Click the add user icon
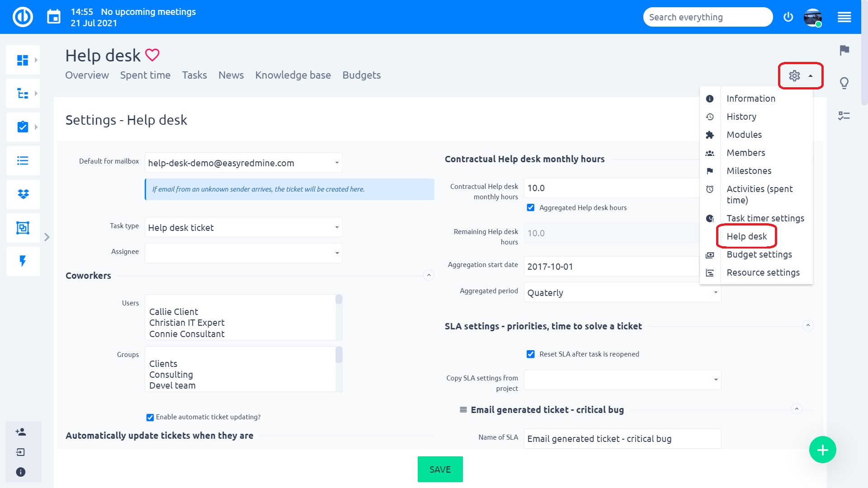Screen dimensions: 868x488 [21, 432]
